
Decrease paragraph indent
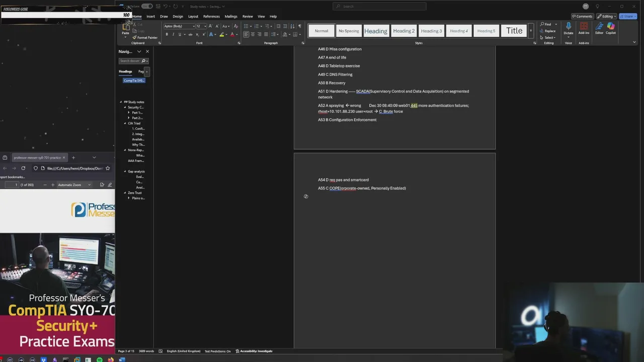pos(278,26)
